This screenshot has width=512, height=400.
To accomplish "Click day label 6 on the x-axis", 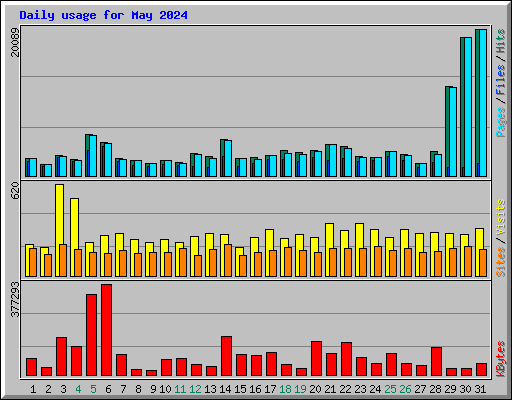I will [108, 389].
